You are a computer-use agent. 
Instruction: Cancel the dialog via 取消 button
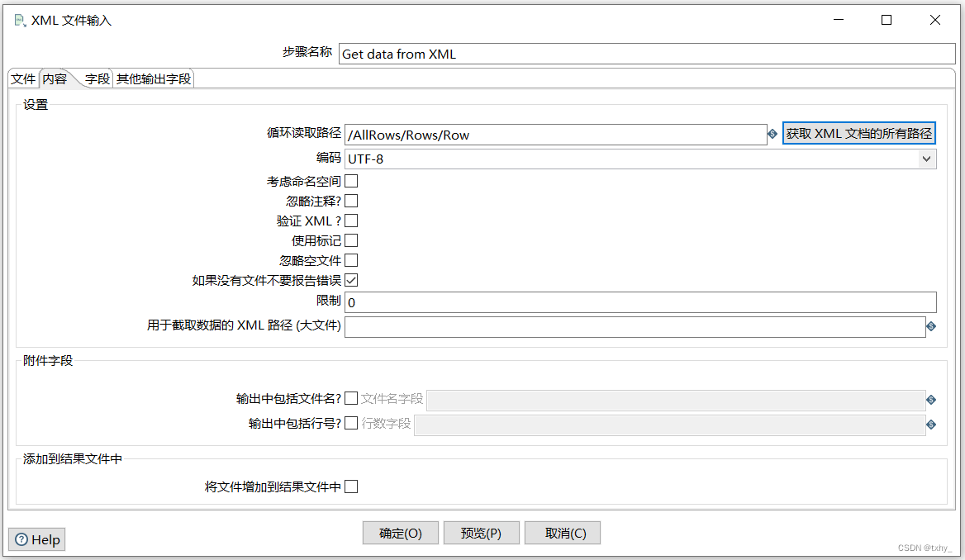[x=562, y=532]
